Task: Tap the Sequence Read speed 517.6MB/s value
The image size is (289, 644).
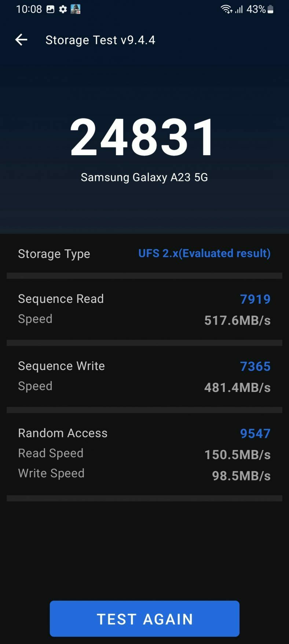Action: [237, 320]
